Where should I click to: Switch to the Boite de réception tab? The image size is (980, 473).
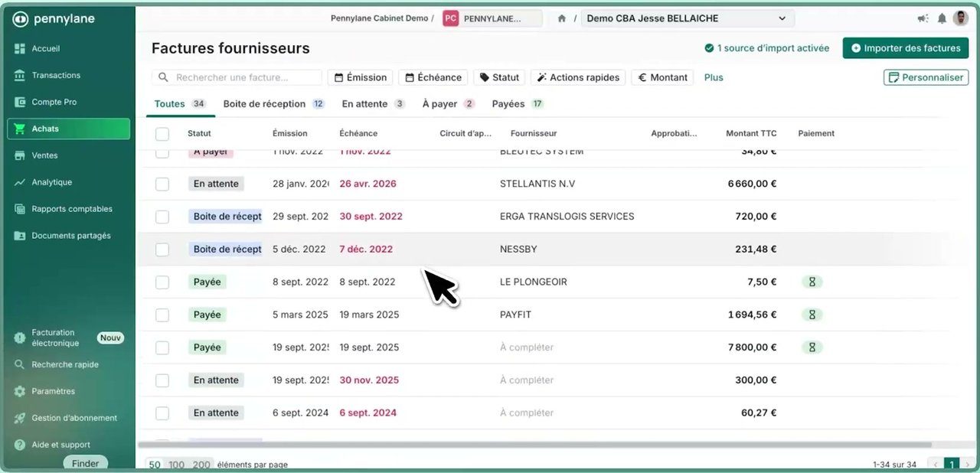click(273, 104)
